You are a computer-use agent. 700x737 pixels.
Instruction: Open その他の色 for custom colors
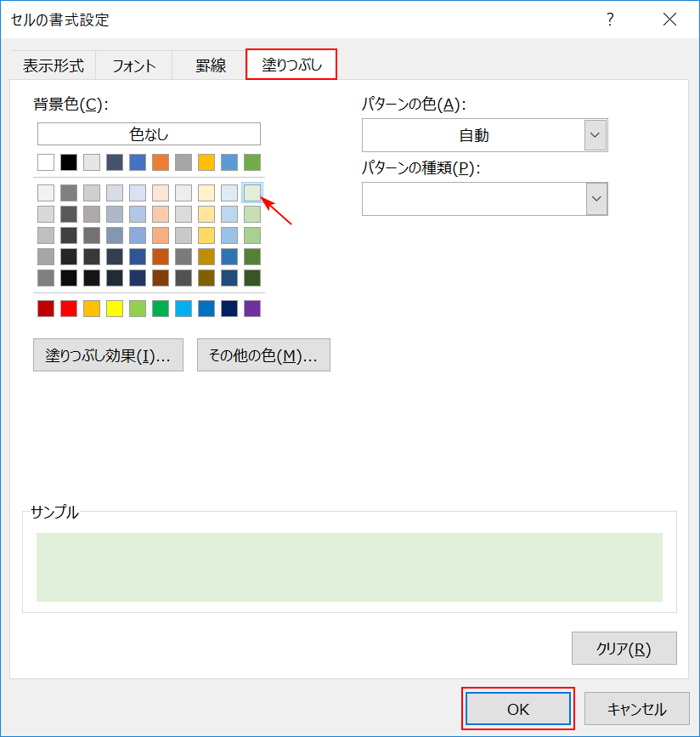263,354
